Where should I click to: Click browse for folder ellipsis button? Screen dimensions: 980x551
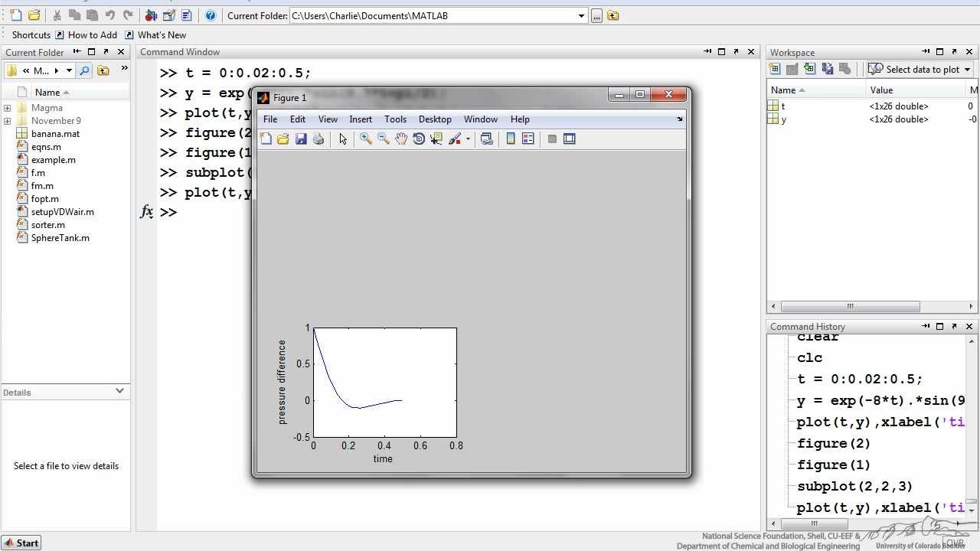(x=597, y=15)
